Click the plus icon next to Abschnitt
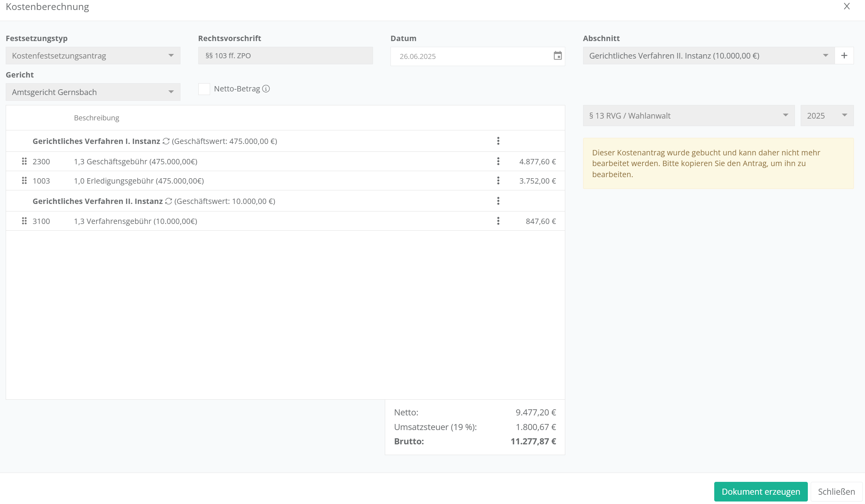Viewport: 865px width, 504px height. click(x=844, y=56)
